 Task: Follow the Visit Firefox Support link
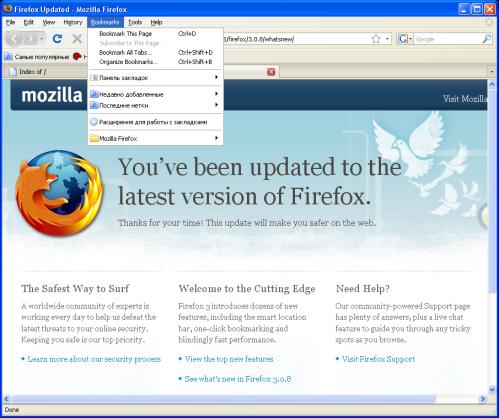point(378,359)
